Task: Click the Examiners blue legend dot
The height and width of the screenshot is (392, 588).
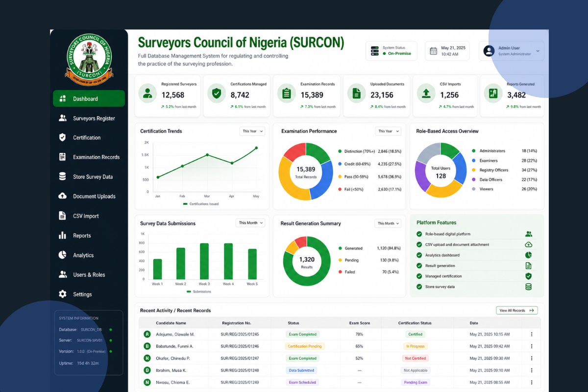Action: coord(474,161)
